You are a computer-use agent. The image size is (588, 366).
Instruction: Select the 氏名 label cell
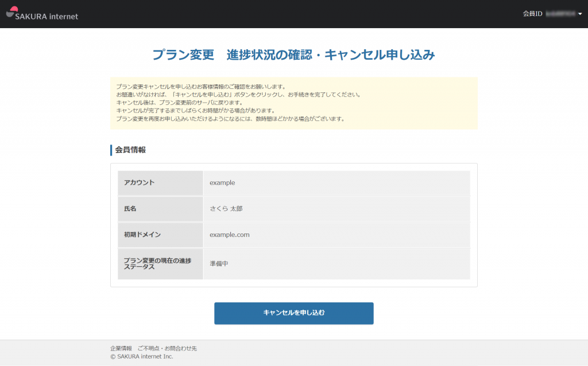coord(160,209)
